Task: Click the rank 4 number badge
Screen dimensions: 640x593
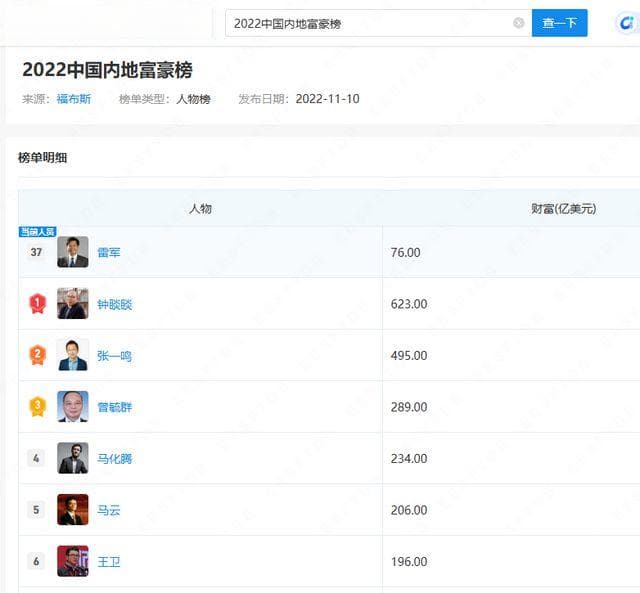Action: click(36, 458)
